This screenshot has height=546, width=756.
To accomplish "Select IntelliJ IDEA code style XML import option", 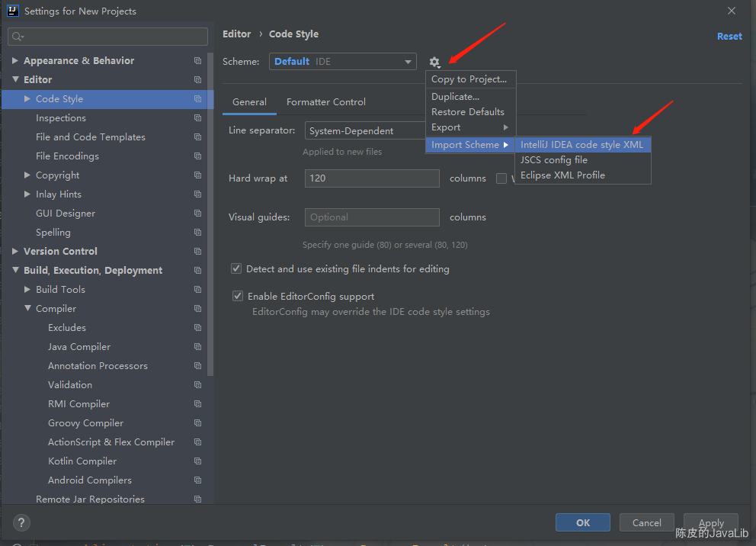I will pos(581,144).
